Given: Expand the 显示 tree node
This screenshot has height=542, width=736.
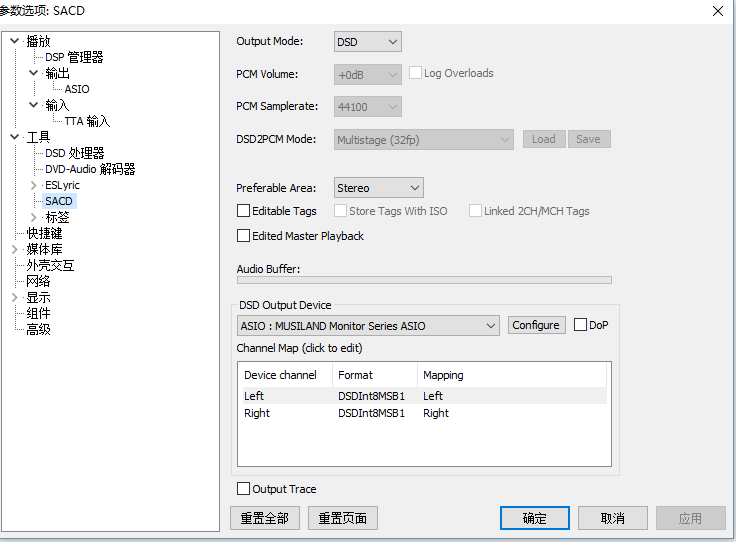Looking at the screenshot, I should pos(14,297).
